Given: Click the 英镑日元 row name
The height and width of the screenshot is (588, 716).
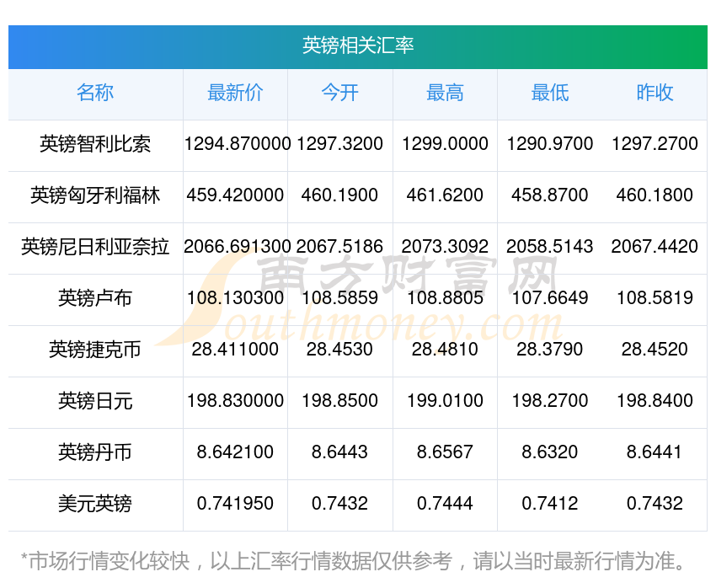Looking at the screenshot, I should tap(95, 401).
